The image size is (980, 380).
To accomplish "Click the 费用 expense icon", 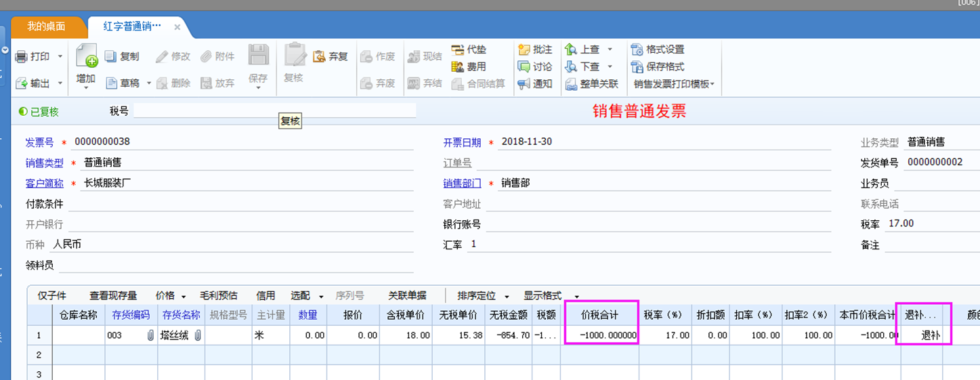I will click(458, 66).
